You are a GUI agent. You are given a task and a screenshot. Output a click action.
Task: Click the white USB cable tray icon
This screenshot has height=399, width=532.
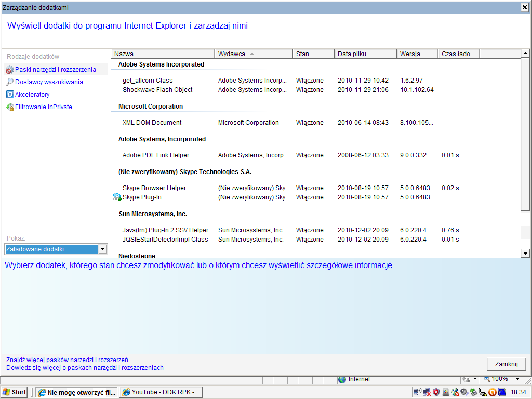tap(483, 392)
